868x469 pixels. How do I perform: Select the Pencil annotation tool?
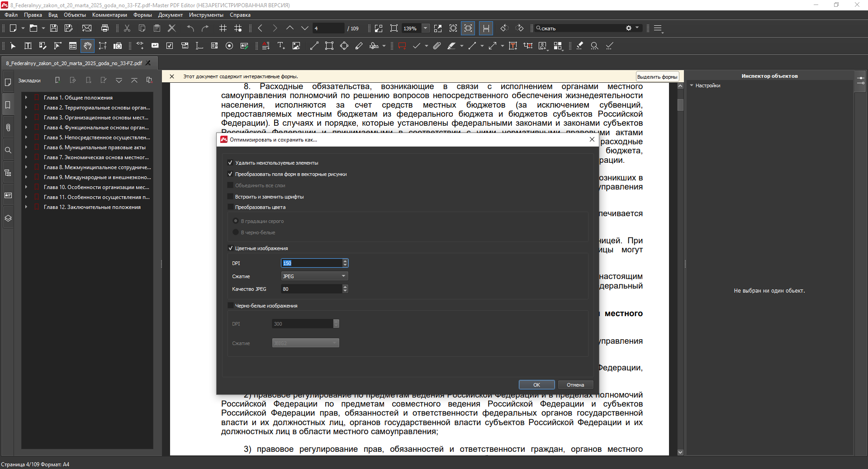(359, 46)
